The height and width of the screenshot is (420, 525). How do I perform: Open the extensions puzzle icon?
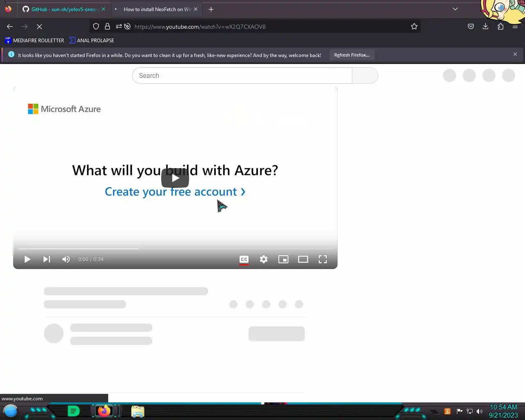(x=500, y=26)
